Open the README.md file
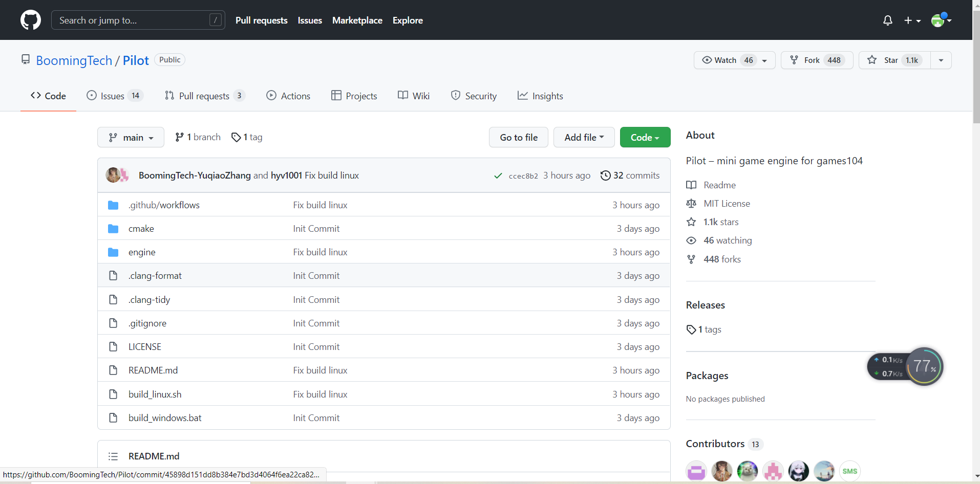The width and height of the screenshot is (980, 484). coord(153,370)
